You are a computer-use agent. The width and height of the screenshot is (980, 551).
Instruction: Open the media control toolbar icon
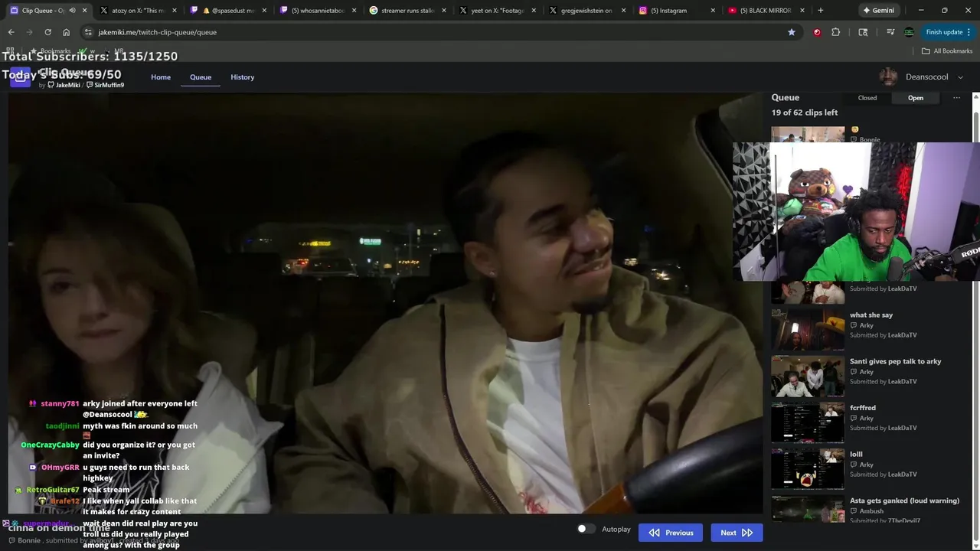(x=890, y=32)
